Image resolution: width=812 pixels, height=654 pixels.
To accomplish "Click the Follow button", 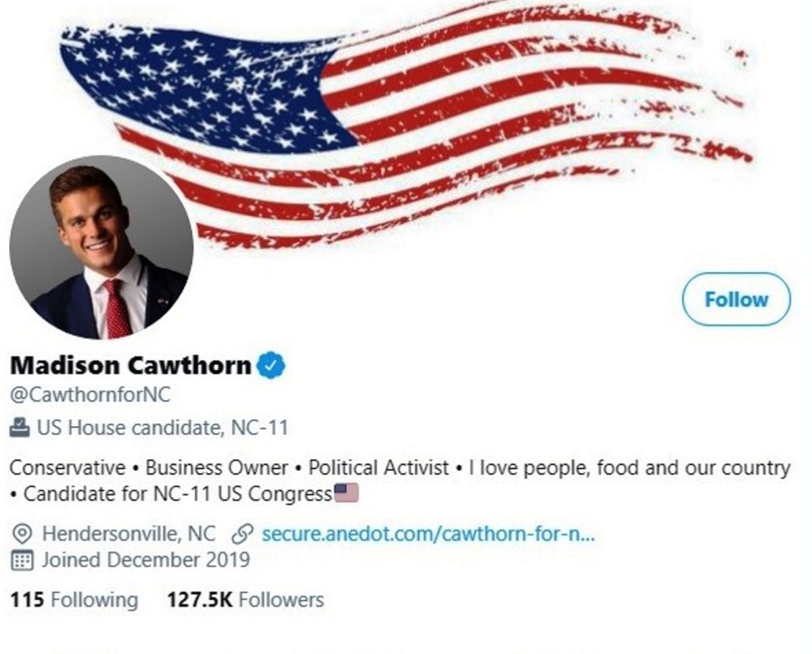I will tap(736, 299).
